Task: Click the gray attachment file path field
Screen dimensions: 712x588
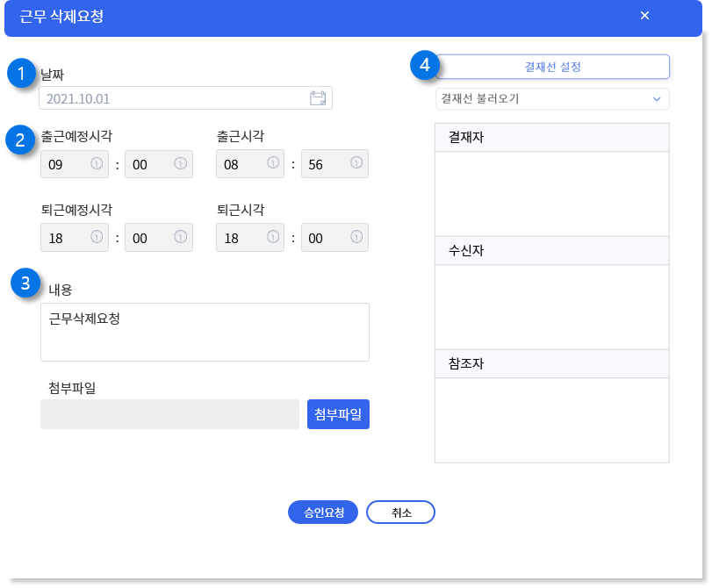Action: coord(169,414)
